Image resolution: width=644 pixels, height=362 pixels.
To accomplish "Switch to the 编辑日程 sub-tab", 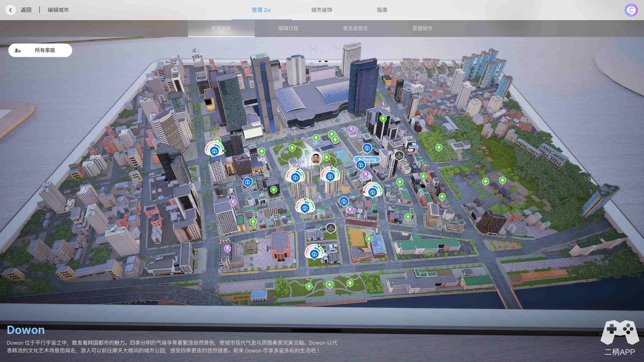I will point(288,28).
